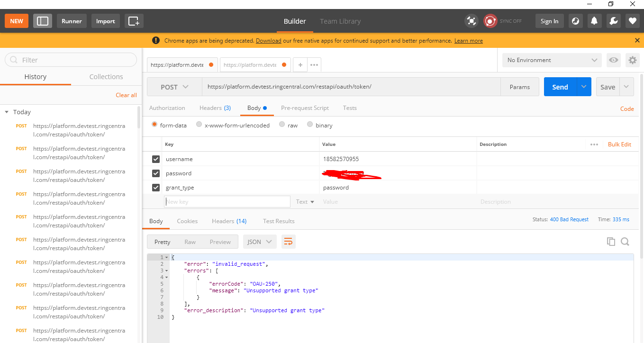Screen dimensions: 644x343
Task: Add a new request tab
Action: pos(300,65)
